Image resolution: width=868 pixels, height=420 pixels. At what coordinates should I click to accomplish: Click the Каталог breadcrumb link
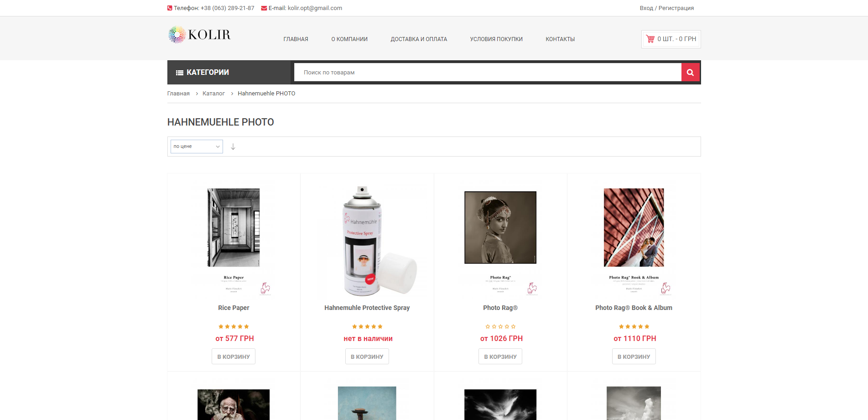213,94
